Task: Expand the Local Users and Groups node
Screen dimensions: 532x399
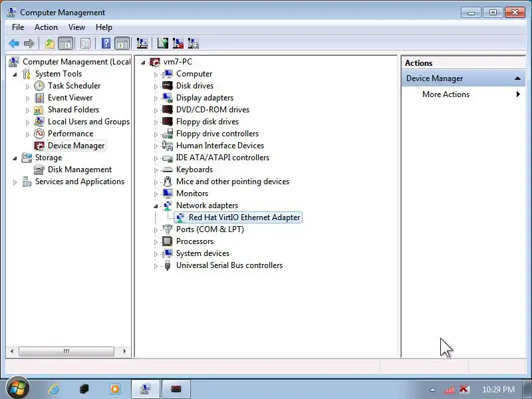Action: pos(27,122)
